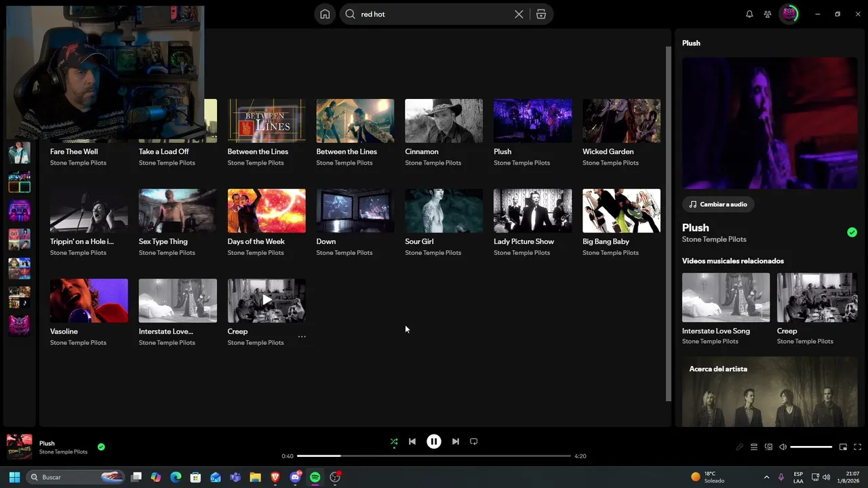Skip to the previous track
868x488 pixels.
412,442
